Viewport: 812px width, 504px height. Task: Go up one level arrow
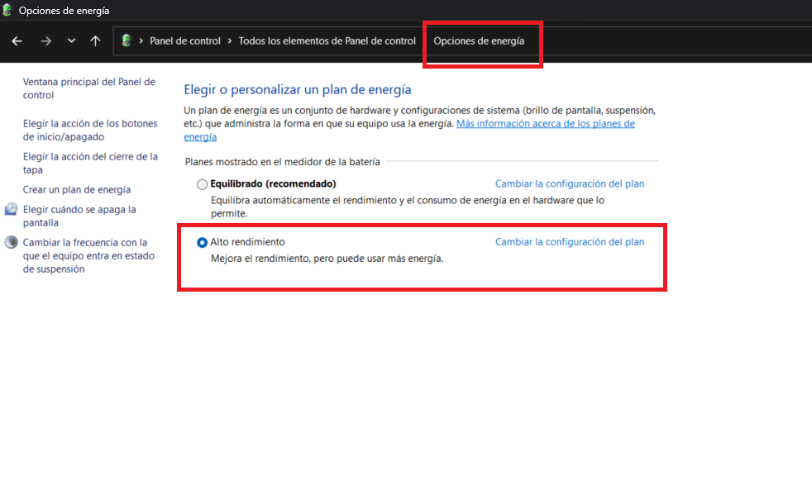[95, 40]
